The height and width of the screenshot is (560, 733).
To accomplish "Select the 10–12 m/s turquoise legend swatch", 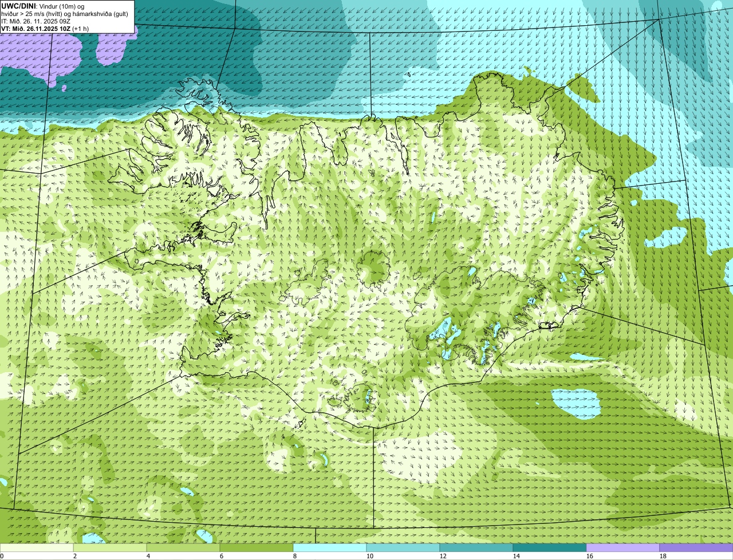I will pos(403,548).
